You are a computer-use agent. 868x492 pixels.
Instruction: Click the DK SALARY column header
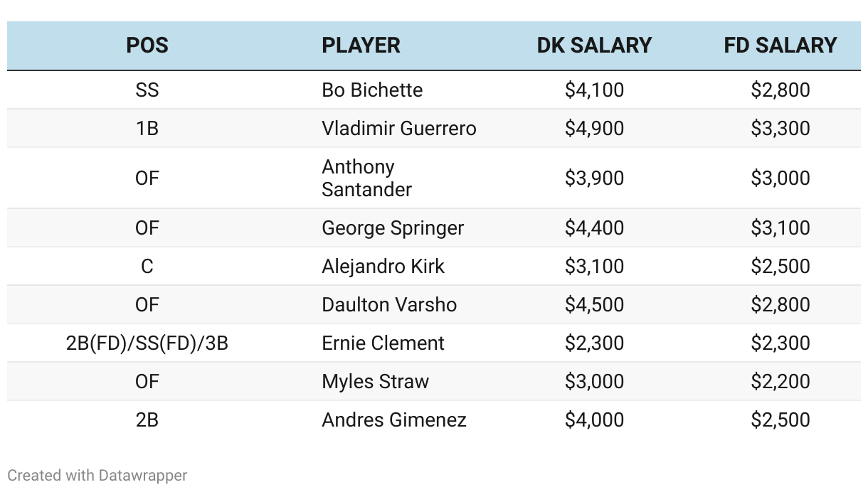(594, 46)
